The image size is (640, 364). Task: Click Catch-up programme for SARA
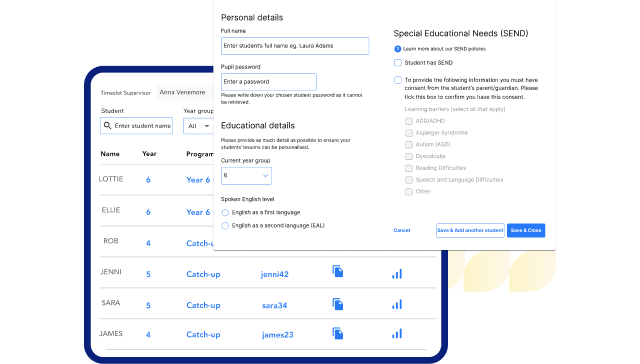[203, 305]
